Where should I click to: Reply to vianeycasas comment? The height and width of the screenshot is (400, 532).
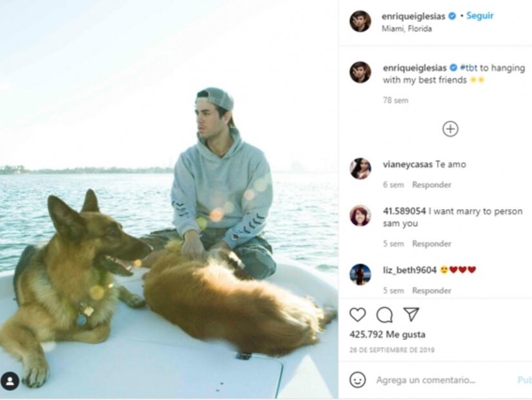pyautogui.click(x=431, y=185)
